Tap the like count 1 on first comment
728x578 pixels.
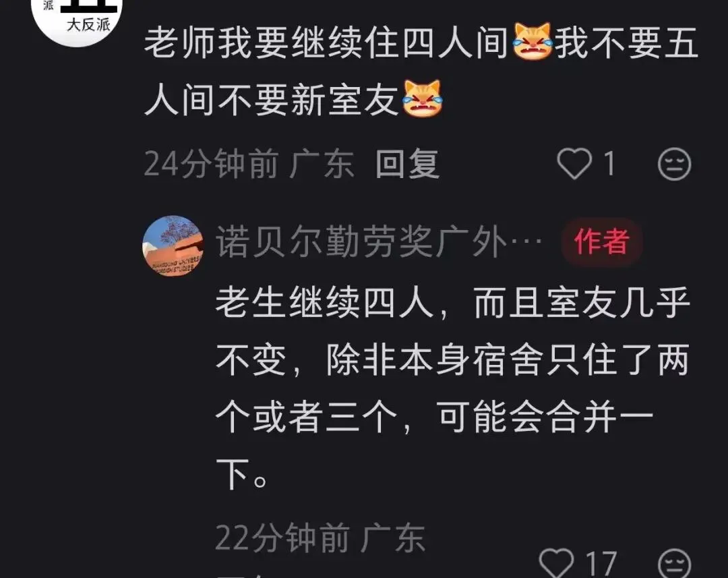tap(609, 163)
